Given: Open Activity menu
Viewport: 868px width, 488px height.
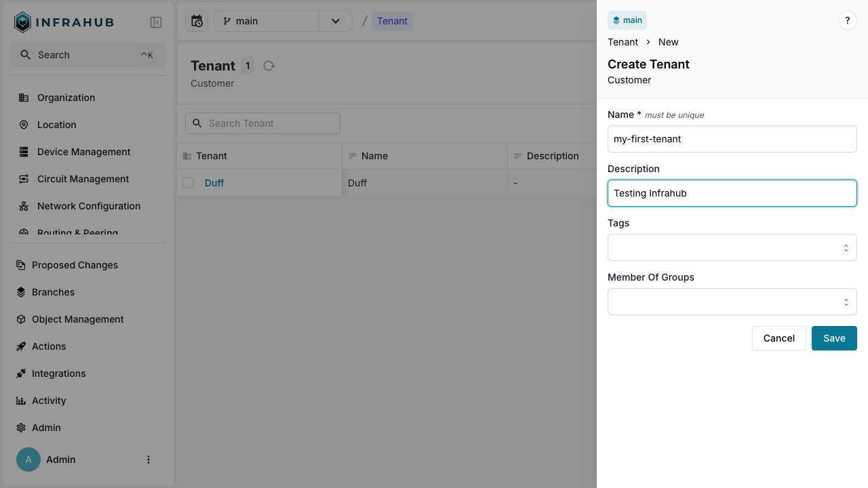Looking at the screenshot, I should (88, 401).
